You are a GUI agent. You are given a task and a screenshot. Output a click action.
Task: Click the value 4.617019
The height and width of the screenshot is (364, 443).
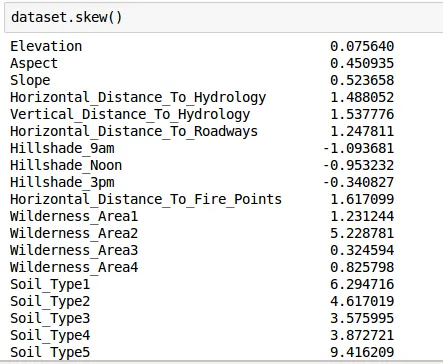click(x=362, y=301)
